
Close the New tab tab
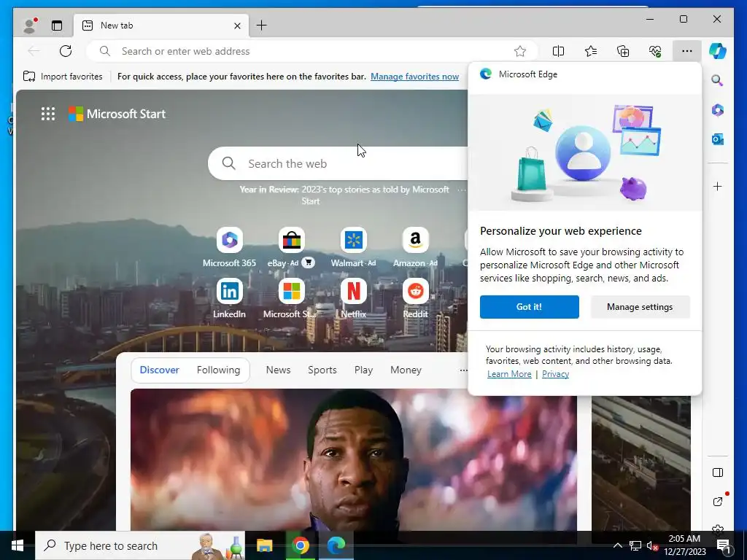pyautogui.click(x=237, y=26)
